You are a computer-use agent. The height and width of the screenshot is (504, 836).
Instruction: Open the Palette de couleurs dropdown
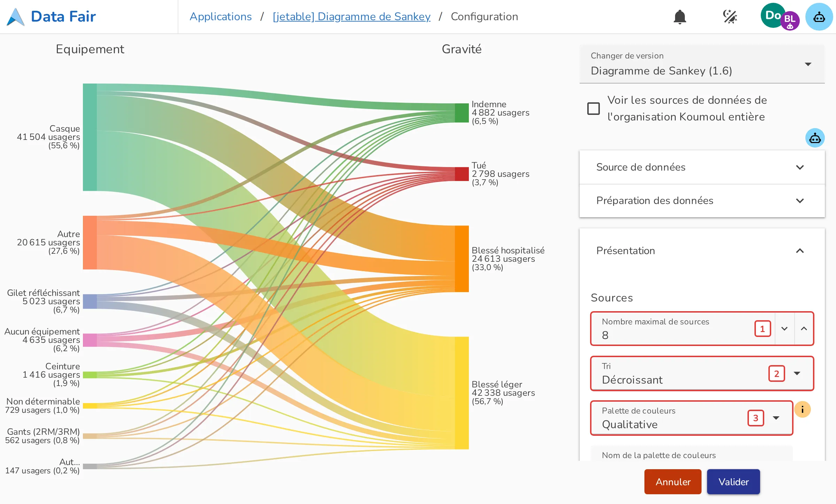pos(691,418)
